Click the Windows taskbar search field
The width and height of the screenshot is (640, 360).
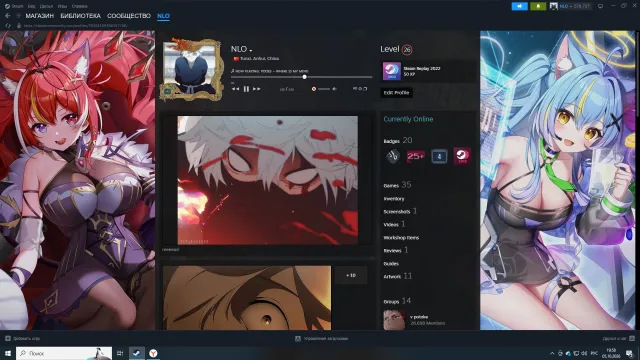click(x=64, y=353)
